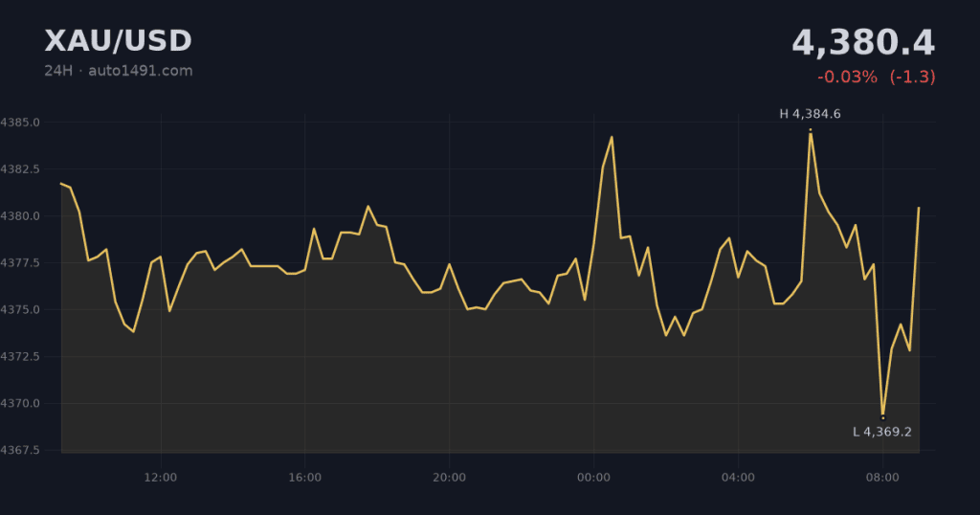Image resolution: width=980 pixels, height=515 pixels.
Task: Click the H 4,384.6 high marker label
Action: (x=810, y=114)
